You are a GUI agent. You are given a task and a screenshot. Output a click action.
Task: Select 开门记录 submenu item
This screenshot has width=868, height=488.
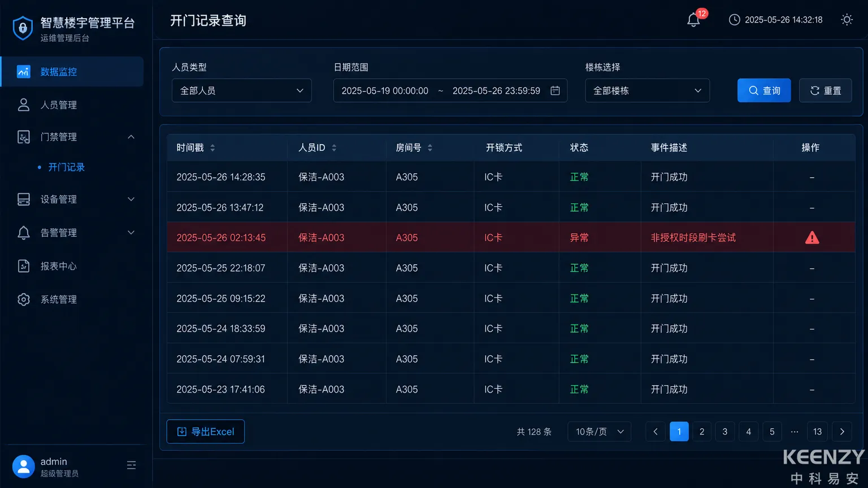click(x=66, y=167)
